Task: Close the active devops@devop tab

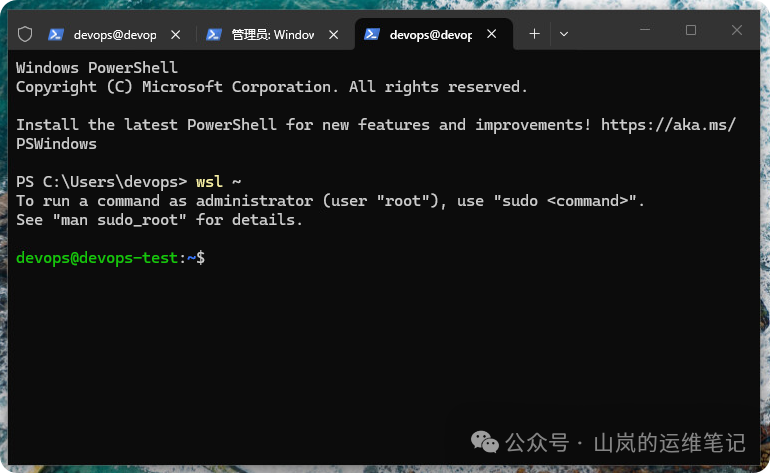Action: [x=492, y=34]
